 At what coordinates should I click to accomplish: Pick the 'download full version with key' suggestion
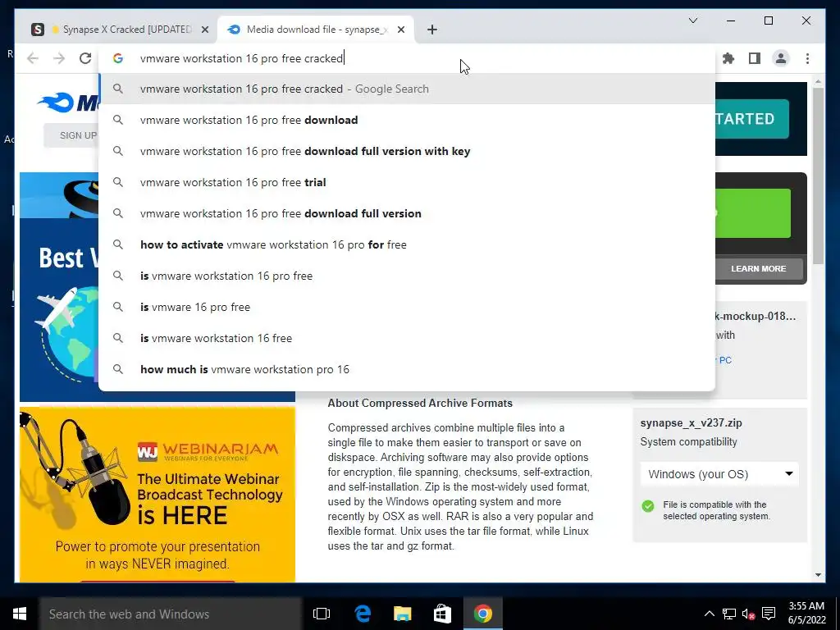click(x=407, y=151)
